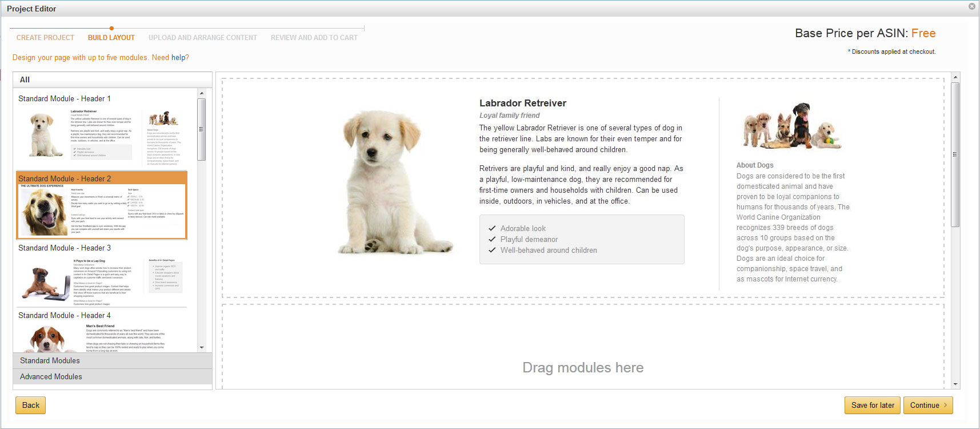Open the help link

tap(178, 58)
